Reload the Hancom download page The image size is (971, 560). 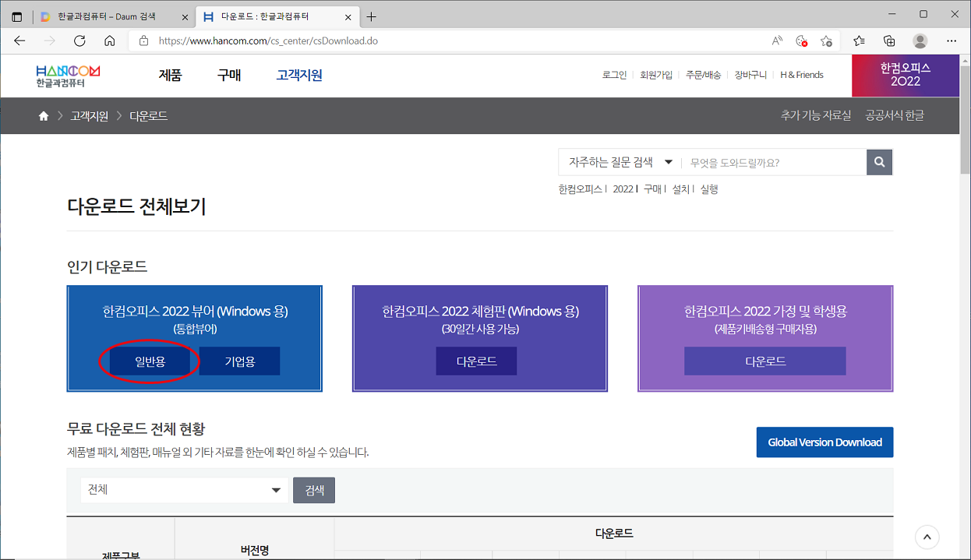coord(79,41)
